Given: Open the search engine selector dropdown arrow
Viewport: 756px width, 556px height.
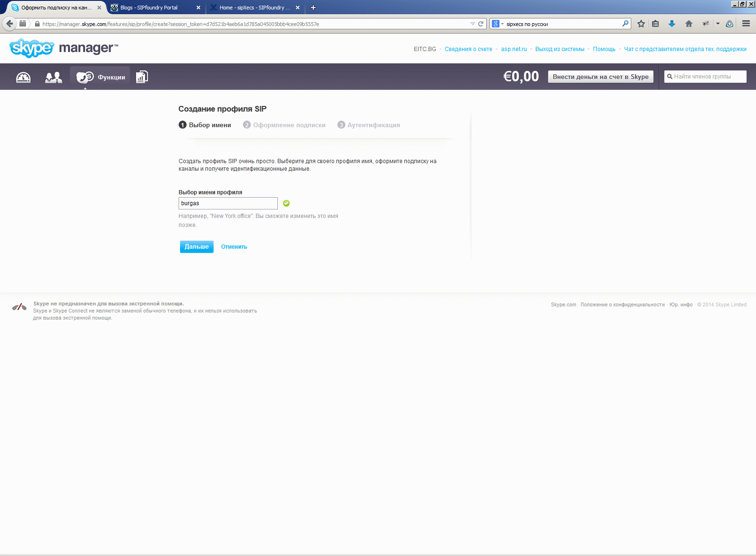Looking at the screenshot, I should pos(502,24).
